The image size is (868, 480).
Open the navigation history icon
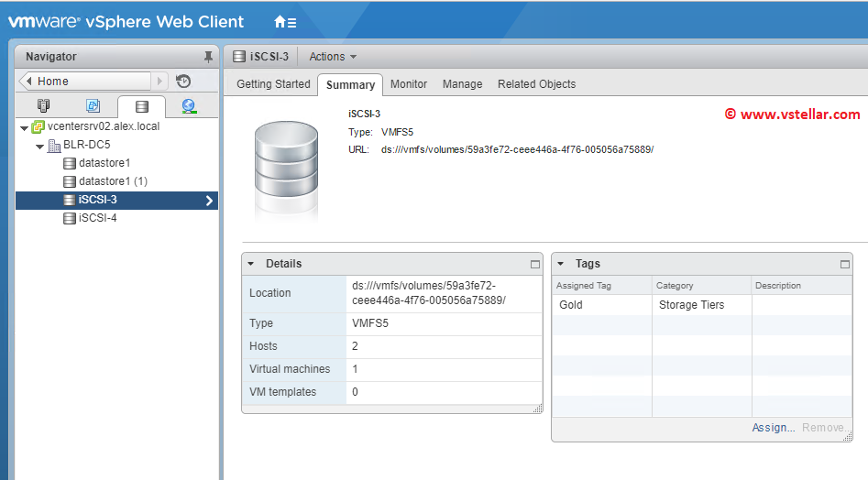(x=183, y=82)
